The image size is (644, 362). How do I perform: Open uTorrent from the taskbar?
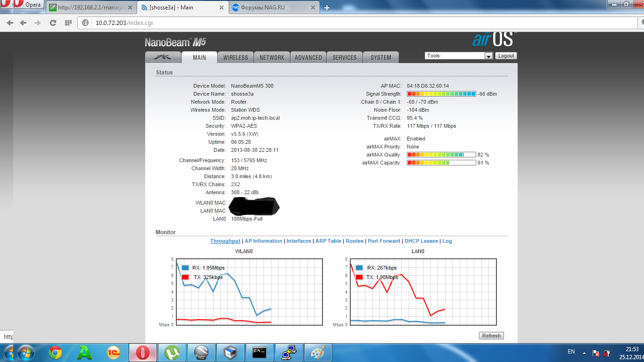pos(172,353)
